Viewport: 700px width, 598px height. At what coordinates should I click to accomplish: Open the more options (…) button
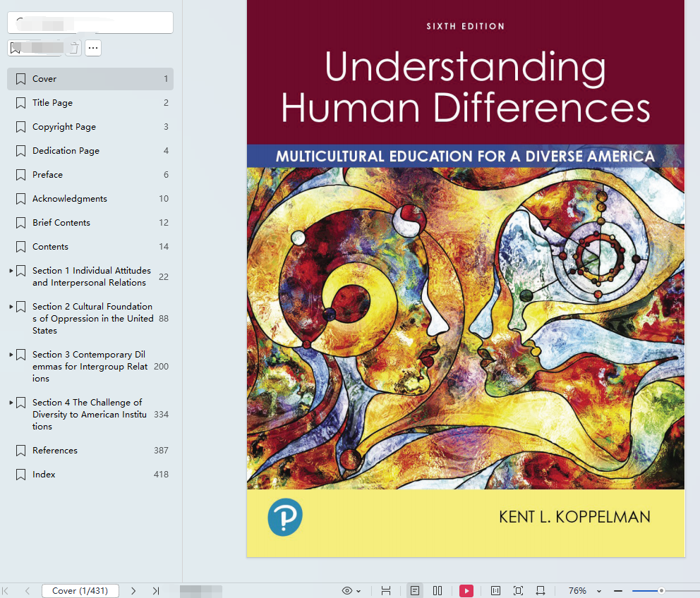pos(93,48)
